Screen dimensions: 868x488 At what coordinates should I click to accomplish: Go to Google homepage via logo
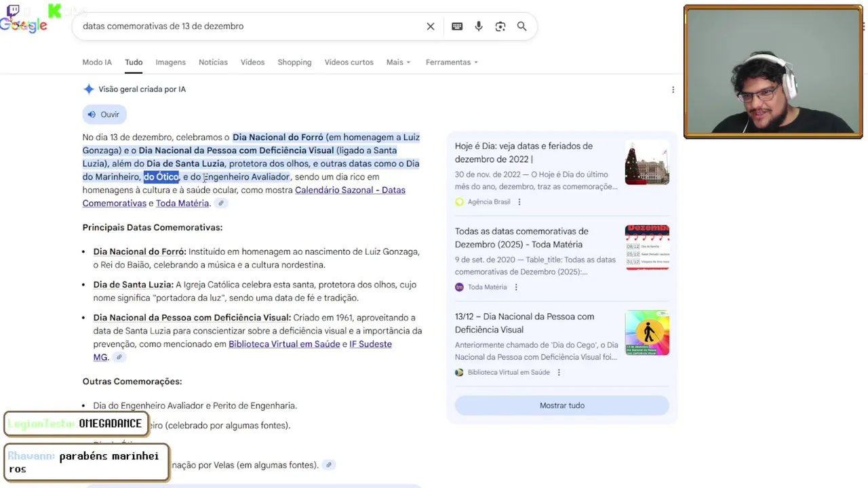pos(24,26)
